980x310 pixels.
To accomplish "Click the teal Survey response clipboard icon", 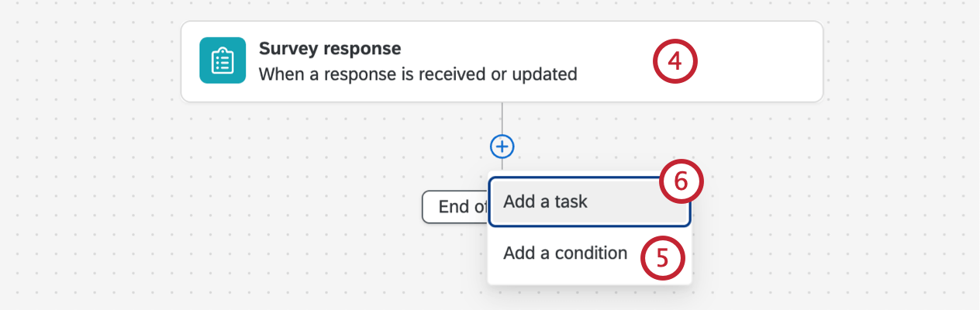I will click(x=223, y=60).
